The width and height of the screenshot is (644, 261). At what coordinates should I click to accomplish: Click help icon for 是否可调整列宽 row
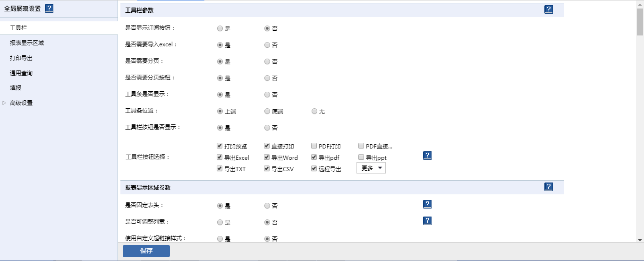tap(427, 221)
